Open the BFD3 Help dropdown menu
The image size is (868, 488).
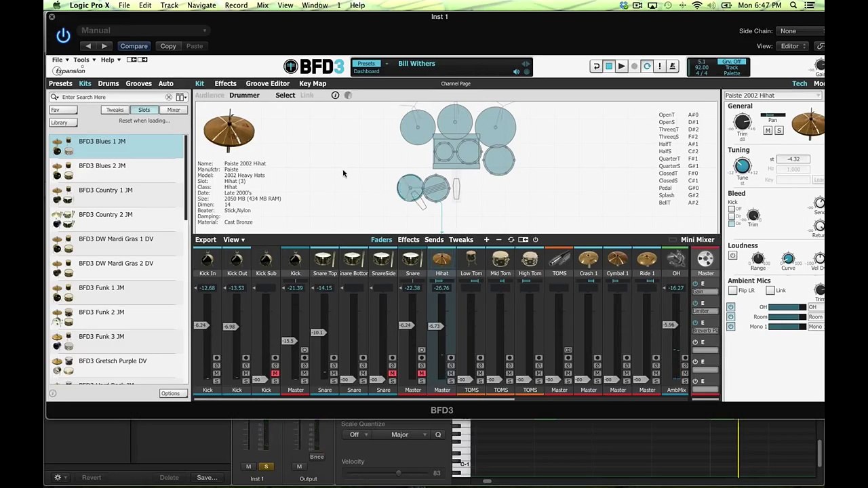(x=110, y=60)
